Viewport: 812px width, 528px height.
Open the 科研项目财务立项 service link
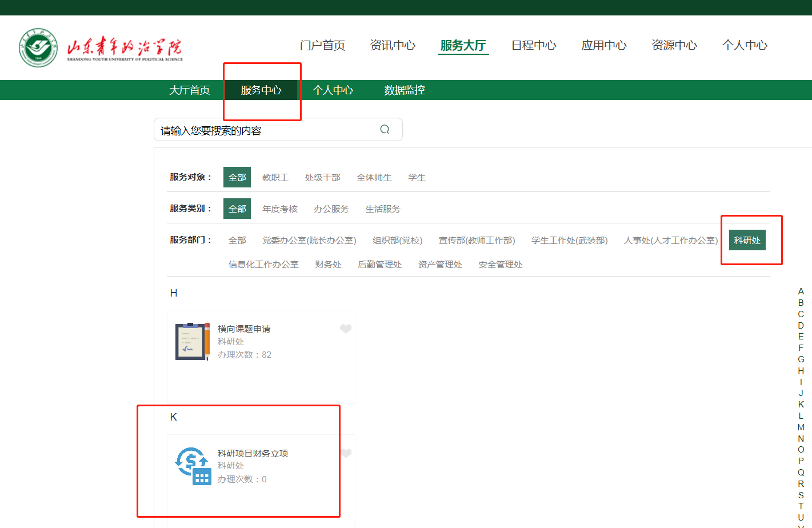[x=253, y=454]
